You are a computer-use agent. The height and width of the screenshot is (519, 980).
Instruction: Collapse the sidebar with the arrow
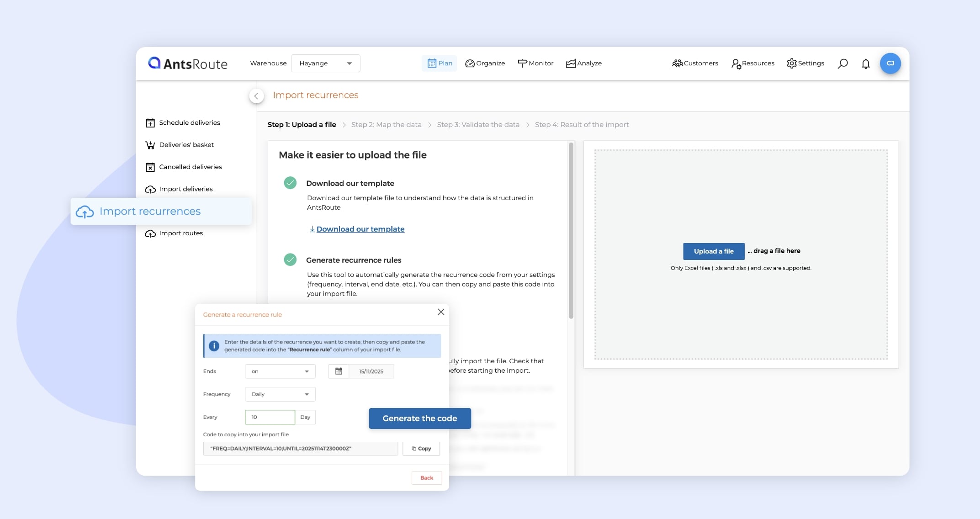pyautogui.click(x=256, y=96)
